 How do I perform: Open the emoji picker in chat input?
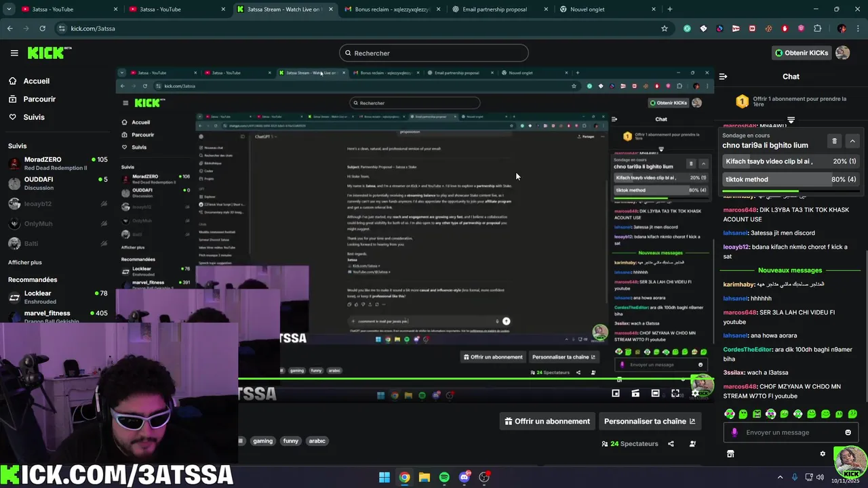(848, 432)
